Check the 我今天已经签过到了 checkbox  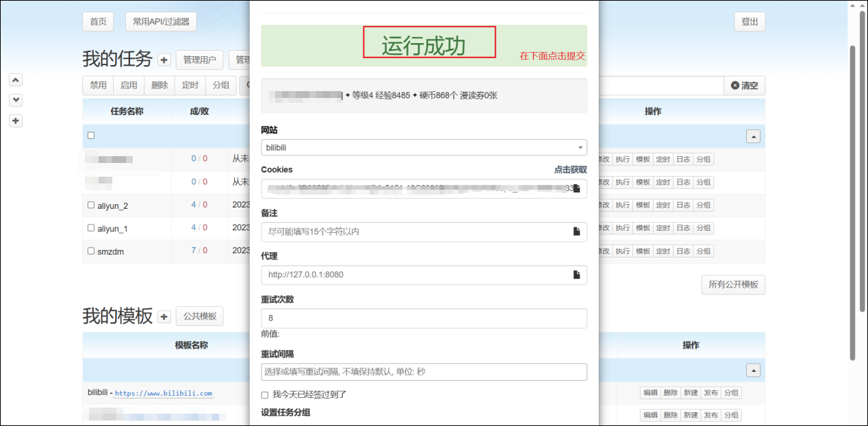pos(265,395)
